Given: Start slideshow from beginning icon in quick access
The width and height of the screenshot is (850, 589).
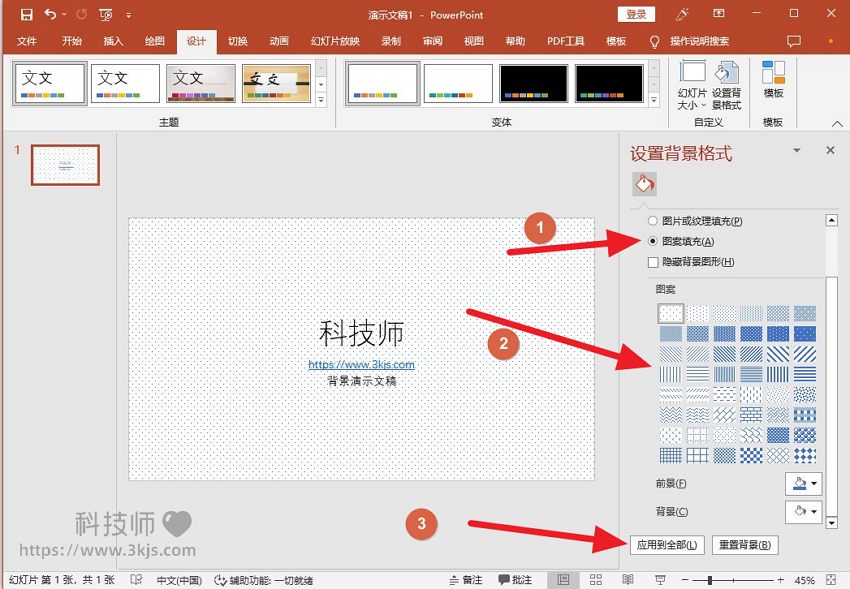Looking at the screenshot, I should pyautogui.click(x=106, y=15).
